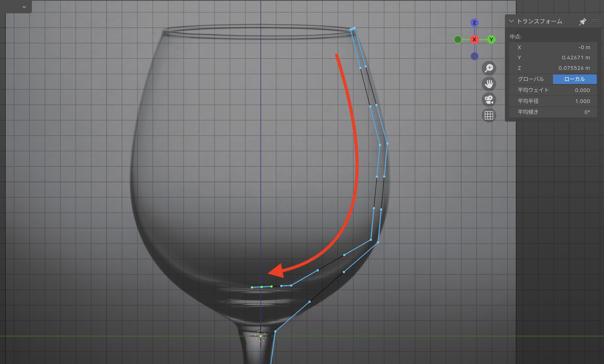Image resolution: width=604 pixels, height=364 pixels.
Task: Adjust the 平均半径 slider field
Action: click(x=553, y=101)
